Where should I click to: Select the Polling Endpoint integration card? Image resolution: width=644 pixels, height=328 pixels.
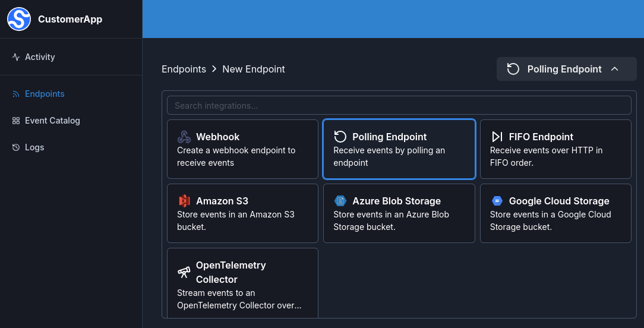[399, 150]
